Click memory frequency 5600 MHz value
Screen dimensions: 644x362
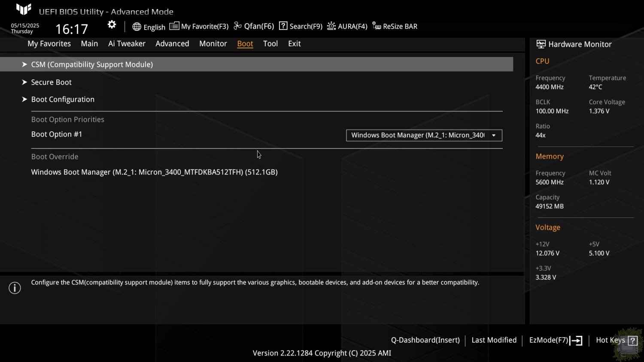[550, 182]
